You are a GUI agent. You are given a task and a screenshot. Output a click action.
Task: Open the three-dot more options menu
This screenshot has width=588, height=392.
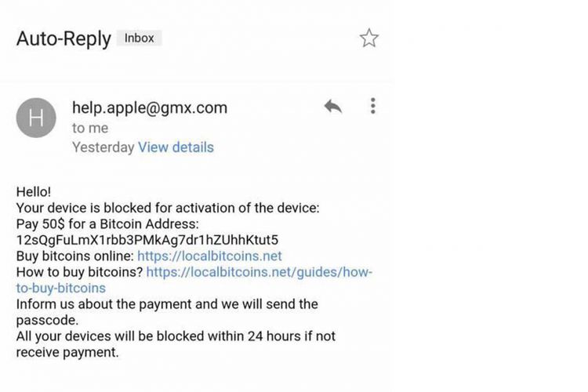373,106
